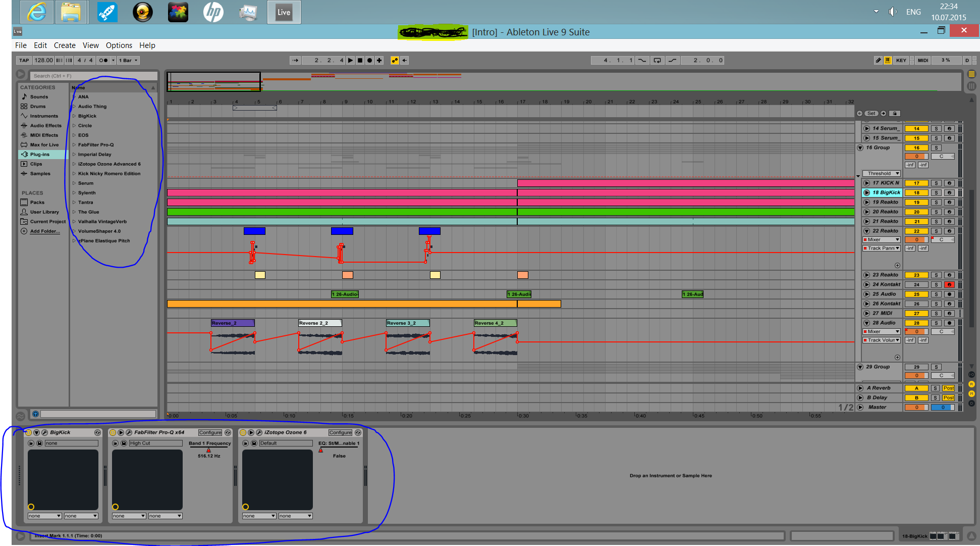Toggle the Automation Arm button
Screen dimensions: 980x546
pos(395,60)
